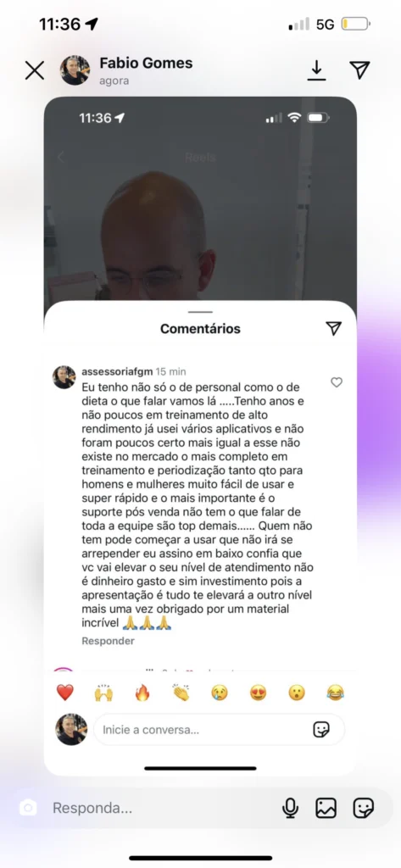Like the assessoriafgm comment heart
This screenshot has height=868, width=401.
(337, 382)
